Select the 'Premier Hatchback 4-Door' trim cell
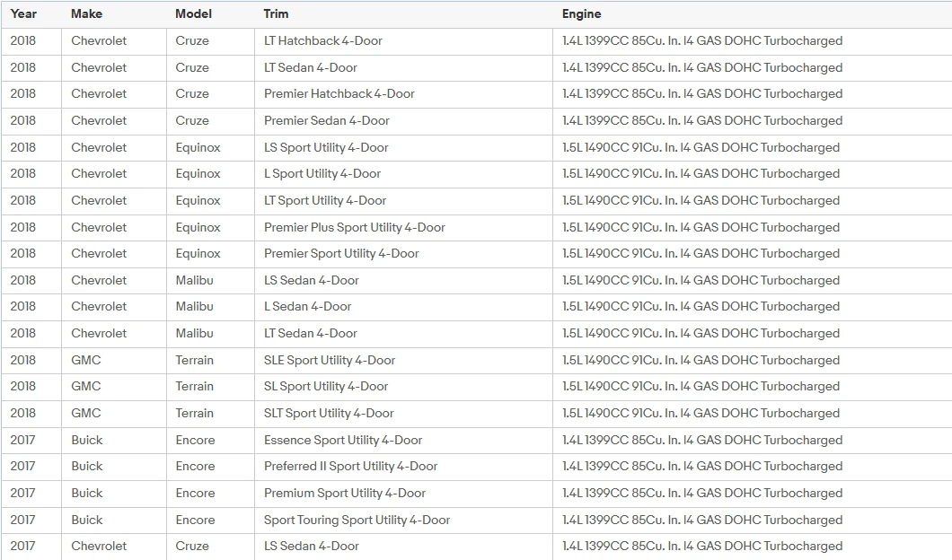 click(x=339, y=93)
